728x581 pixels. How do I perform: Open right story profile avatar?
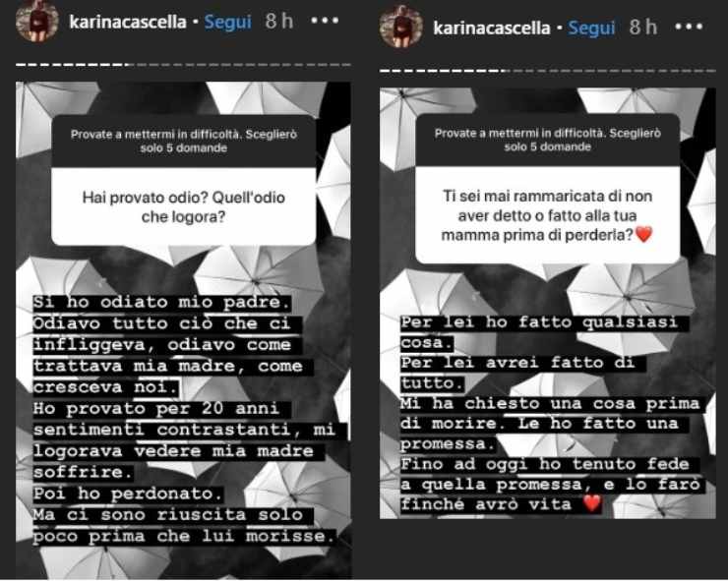tap(401, 27)
